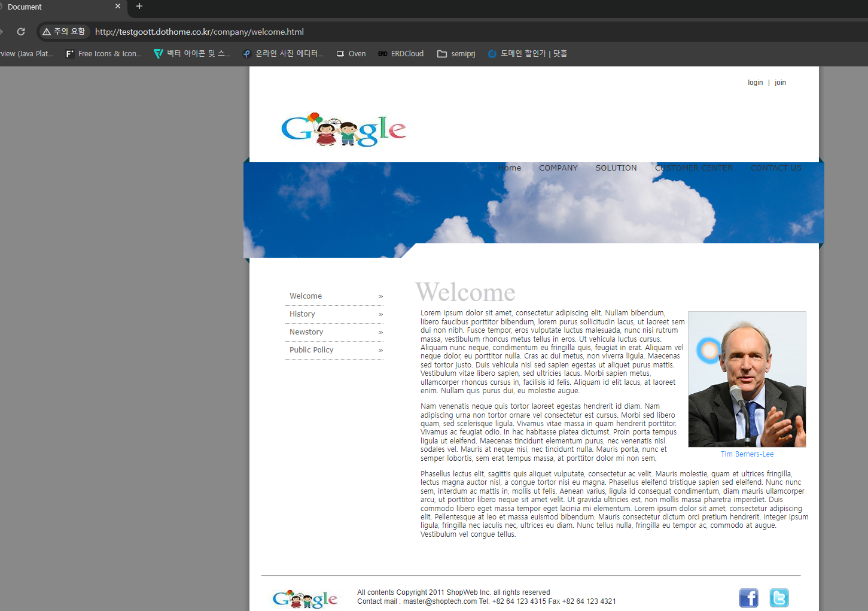The image size is (868, 611).
Task: Click the Google logo in the header
Action: click(343, 129)
